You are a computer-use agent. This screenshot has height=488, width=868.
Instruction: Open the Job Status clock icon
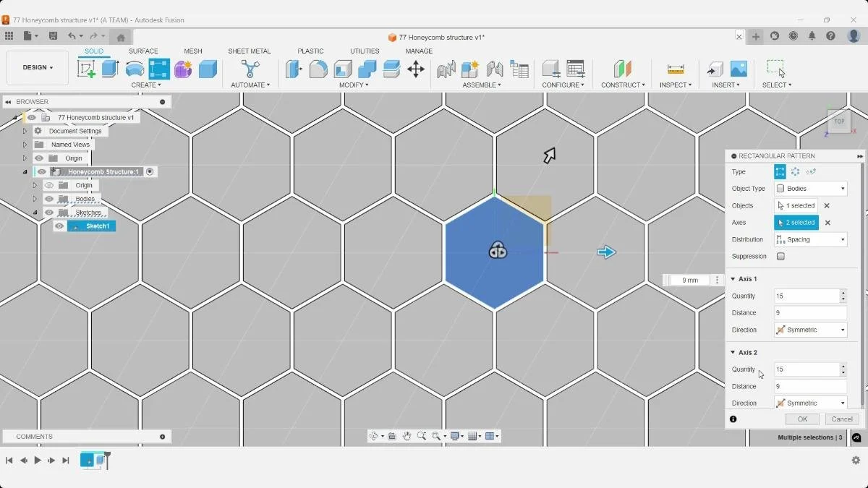pos(793,36)
